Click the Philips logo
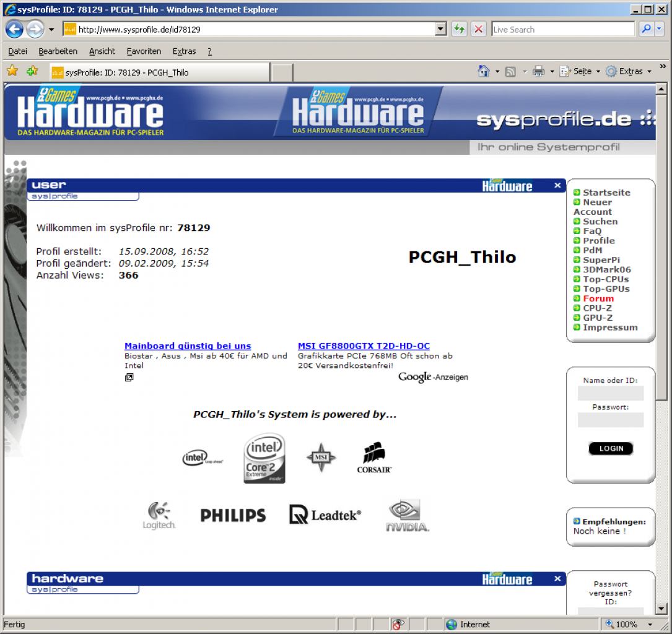Image resolution: width=672 pixels, height=634 pixels. pos(233,515)
